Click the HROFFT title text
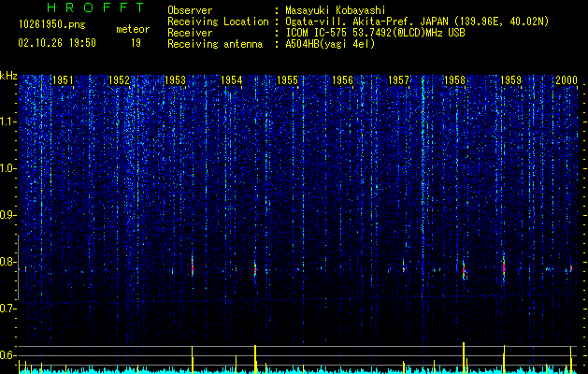 click(x=96, y=7)
